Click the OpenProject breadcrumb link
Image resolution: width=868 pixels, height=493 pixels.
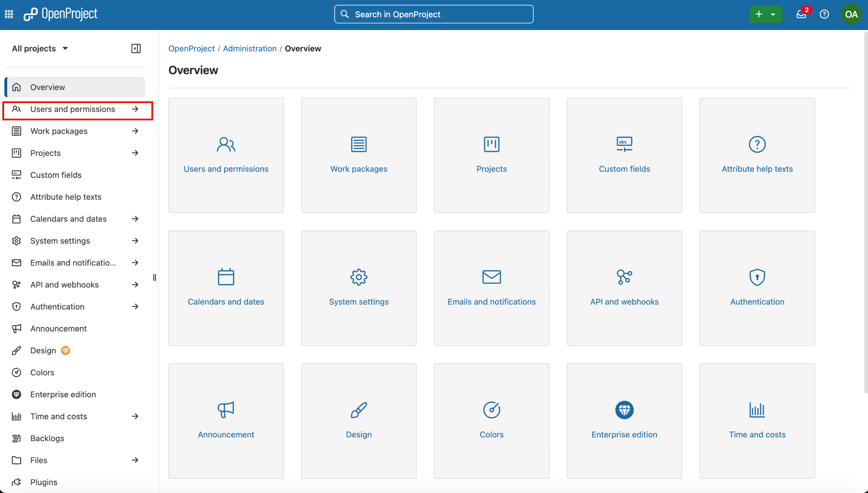192,48
